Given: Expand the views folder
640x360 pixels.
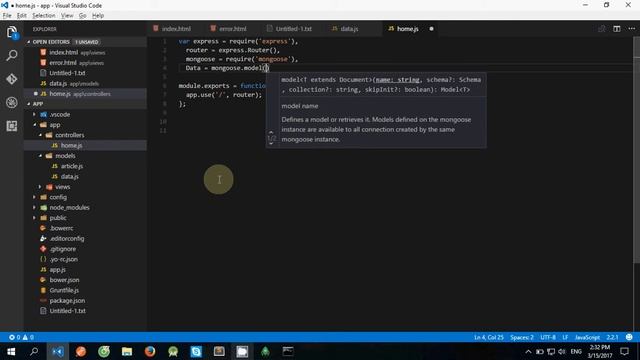Looking at the screenshot, I should coord(40,187).
